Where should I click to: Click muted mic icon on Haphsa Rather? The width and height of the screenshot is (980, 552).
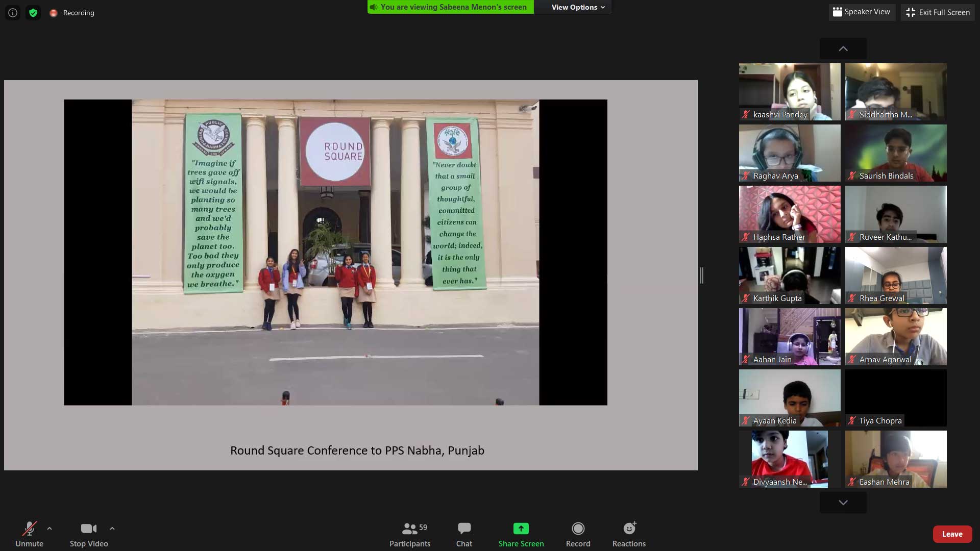[746, 237]
